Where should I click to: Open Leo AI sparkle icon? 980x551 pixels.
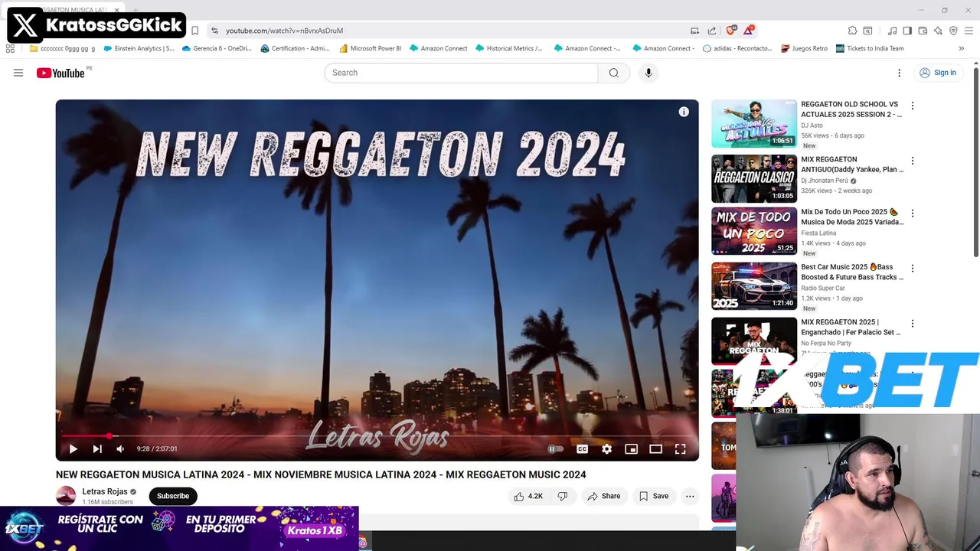[x=938, y=31]
